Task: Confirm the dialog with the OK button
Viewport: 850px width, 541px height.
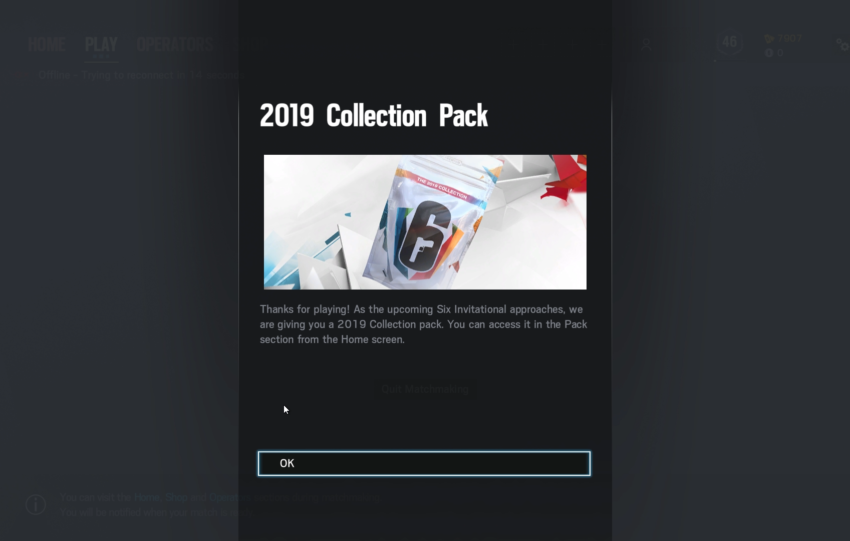Action: tap(424, 463)
